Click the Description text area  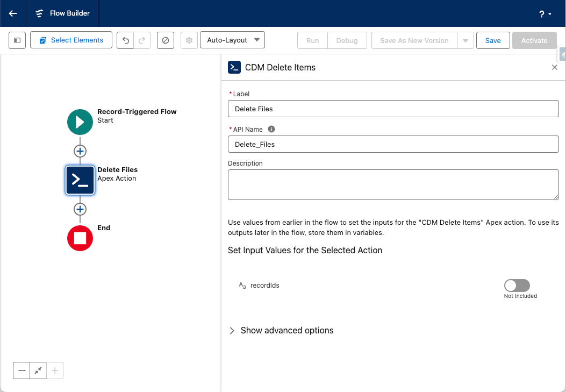point(393,184)
